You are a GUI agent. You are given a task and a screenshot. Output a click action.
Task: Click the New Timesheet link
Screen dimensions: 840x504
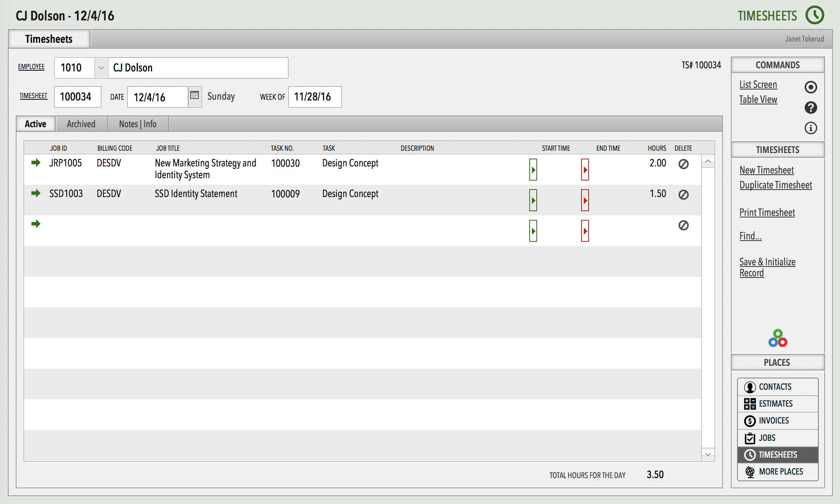766,170
